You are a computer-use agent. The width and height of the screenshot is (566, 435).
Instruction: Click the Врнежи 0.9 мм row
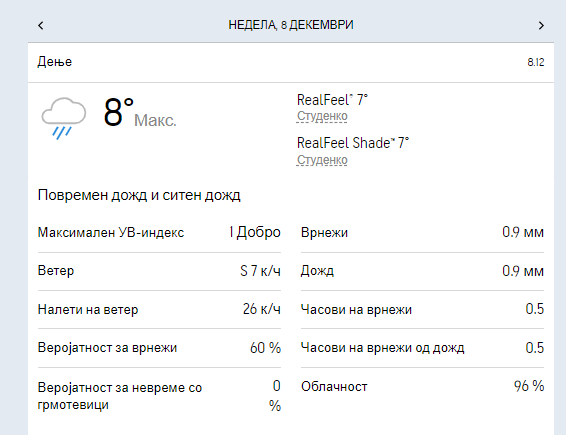click(422, 233)
